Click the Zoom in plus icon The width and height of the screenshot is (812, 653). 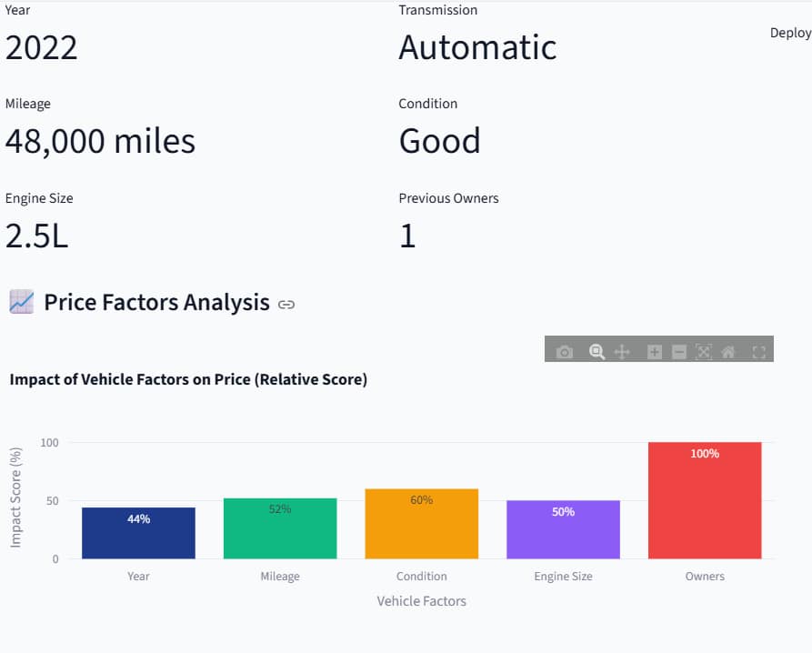654,351
